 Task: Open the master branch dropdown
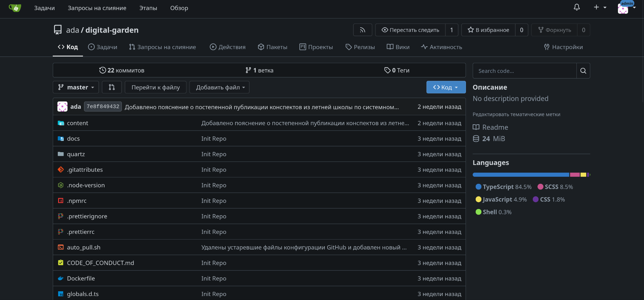click(x=76, y=87)
